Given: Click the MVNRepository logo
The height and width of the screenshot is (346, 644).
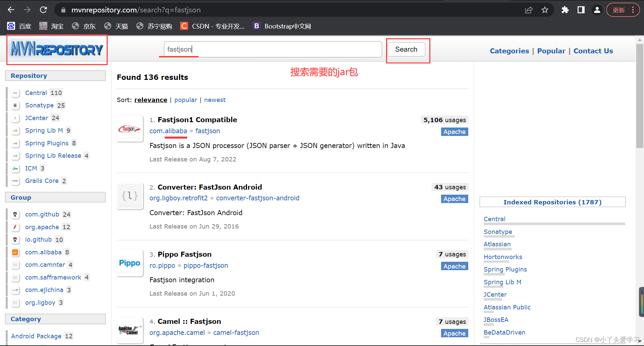Looking at the screenshot, I should pyautogui.click(x=57, y=50).
